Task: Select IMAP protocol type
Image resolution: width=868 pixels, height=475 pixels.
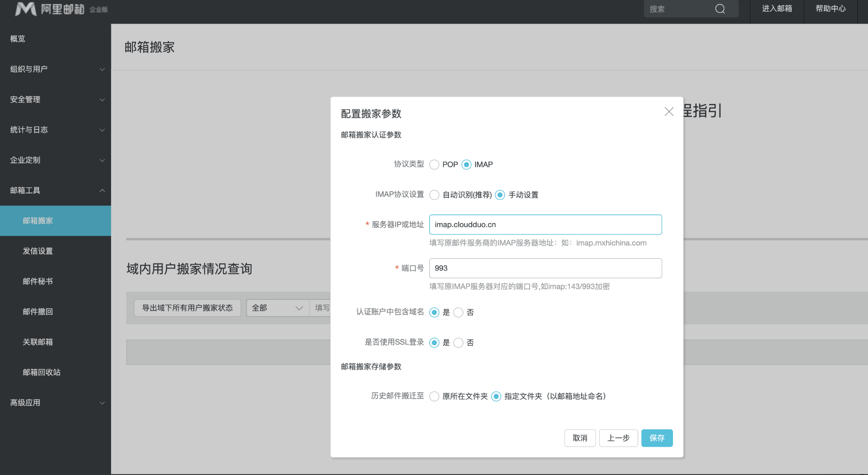Action: pos(466,165)
